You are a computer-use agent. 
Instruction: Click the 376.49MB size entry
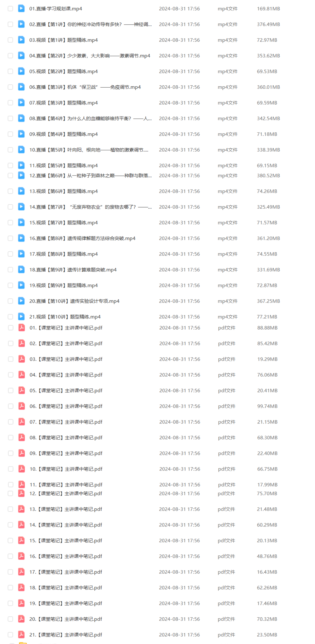268,24
